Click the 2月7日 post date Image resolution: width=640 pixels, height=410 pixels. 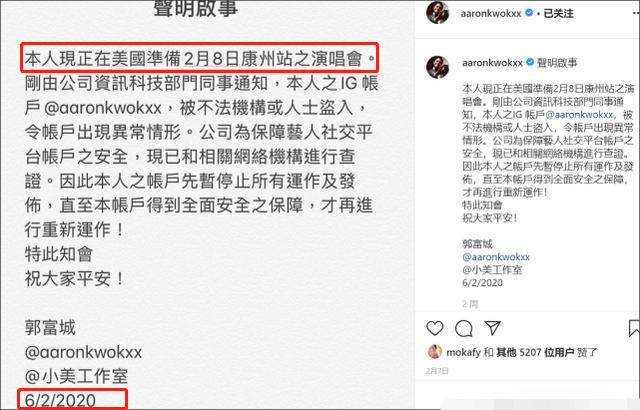click(437, 371)
